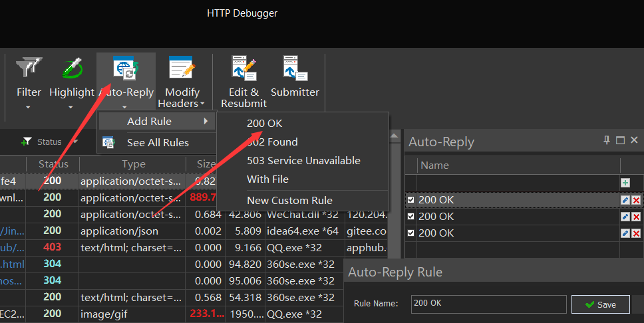Sort by the Size column header

tap(206, 164)
